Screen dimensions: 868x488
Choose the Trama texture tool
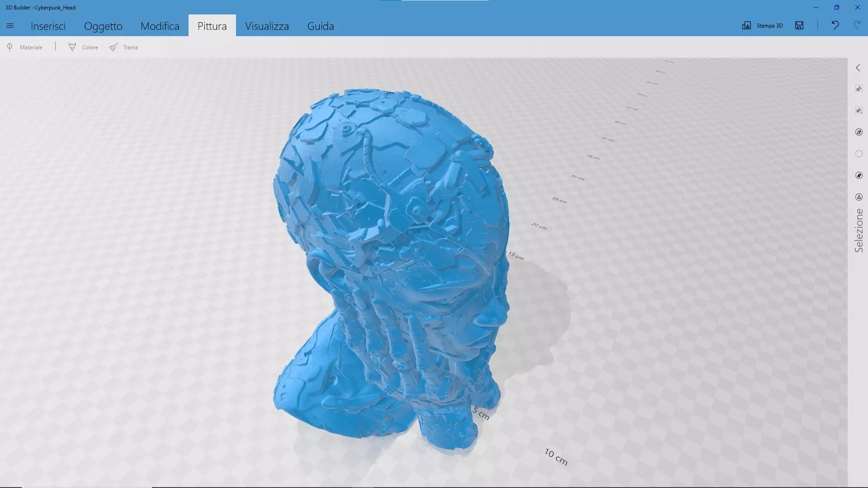click(123, 47)
